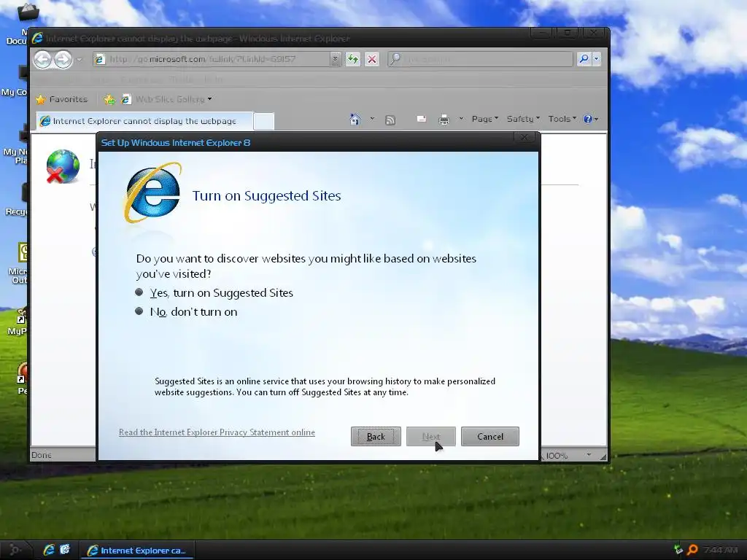Go back with the browser Back arrow
Image resolution: width=747 pixels, height=560 pixels.
42,60
